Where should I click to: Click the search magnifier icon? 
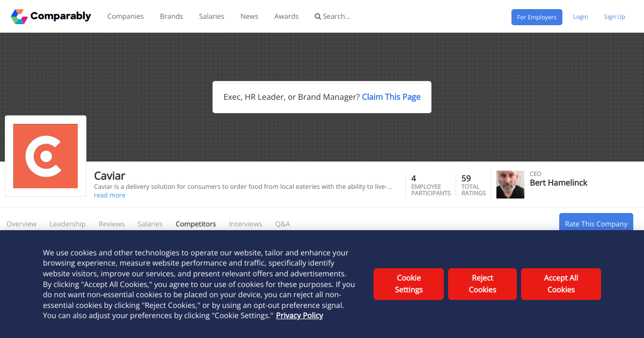pyautogui.click(x=318, y=17)
